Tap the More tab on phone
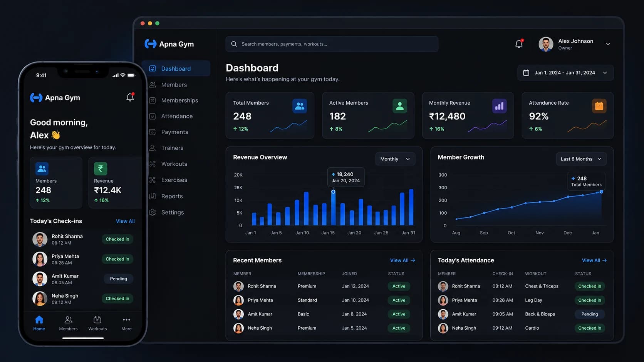The width and height of the screenshot is (644, 362). point(126,323)
